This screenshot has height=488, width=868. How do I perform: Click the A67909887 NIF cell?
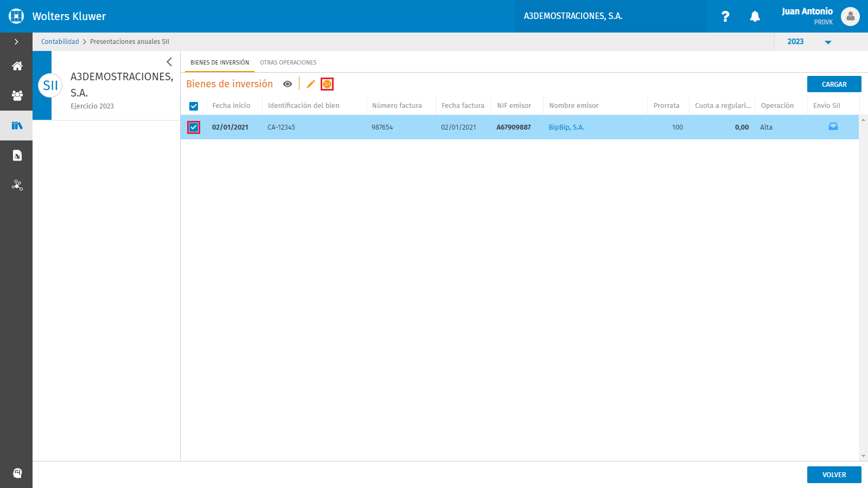(514, 127)
